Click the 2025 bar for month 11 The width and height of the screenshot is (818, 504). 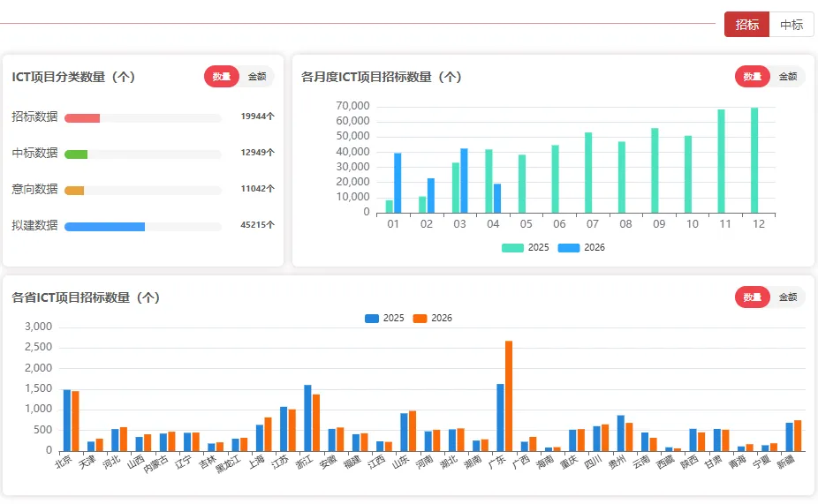tap(721, 162)
